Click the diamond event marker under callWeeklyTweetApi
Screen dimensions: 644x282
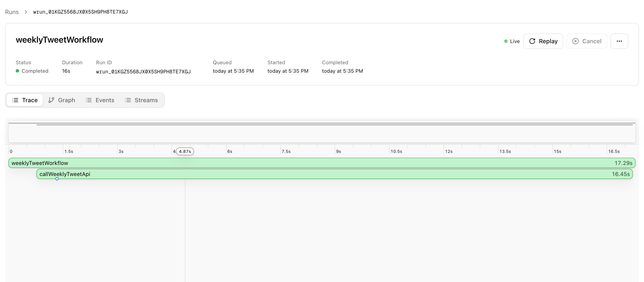pos(57,179)
